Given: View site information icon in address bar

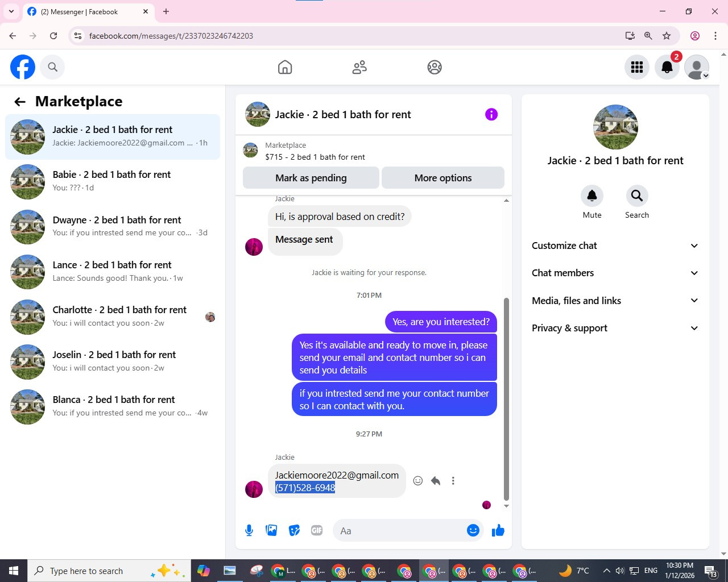Looking at the screenshot, I should click(x=78, y=36).
